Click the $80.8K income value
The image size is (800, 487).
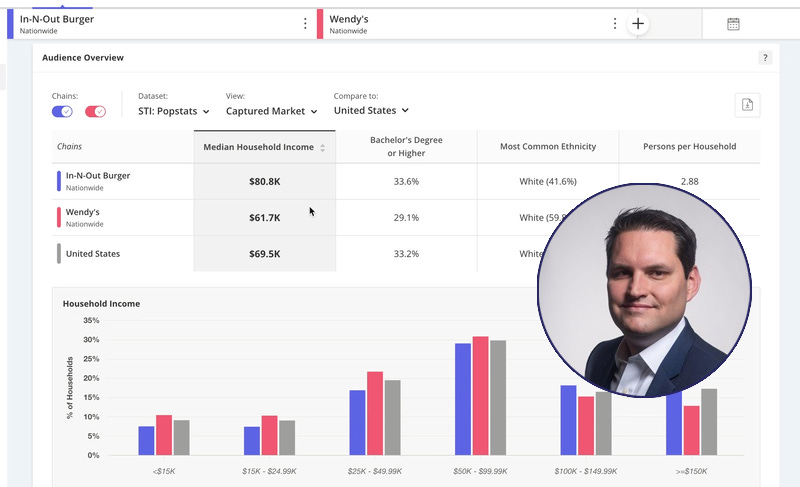[264, 181]
